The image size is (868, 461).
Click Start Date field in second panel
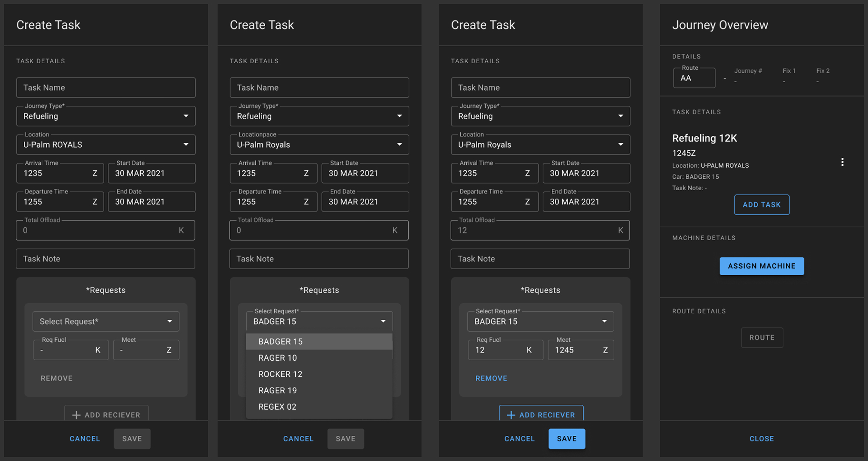[365, 173]
